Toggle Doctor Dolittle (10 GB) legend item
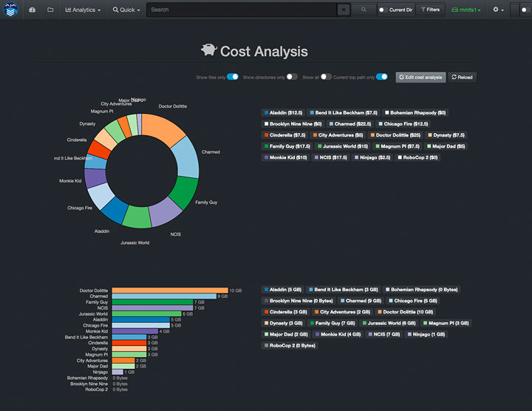Image resolution: width=532 pixels, height=411 pixels. (406, 312)
